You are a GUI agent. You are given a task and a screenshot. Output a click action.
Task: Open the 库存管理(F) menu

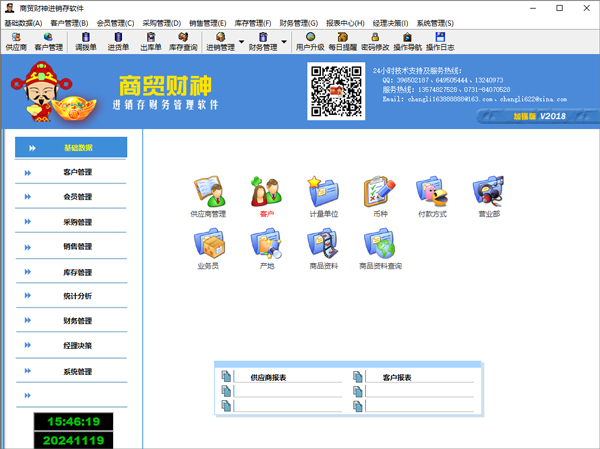pos(253,23)
